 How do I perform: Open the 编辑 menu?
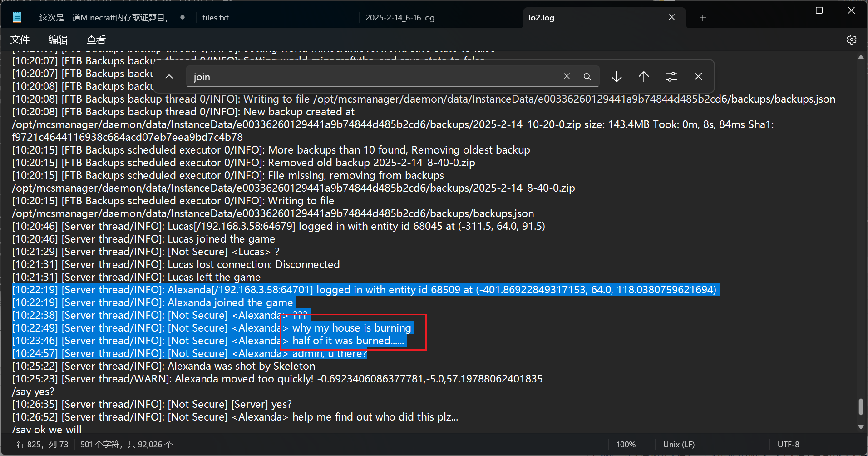pyautogui.click(x=58, y=40)
